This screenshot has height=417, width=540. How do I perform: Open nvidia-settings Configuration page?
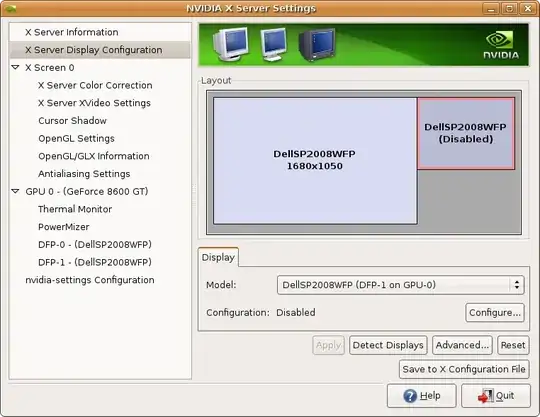pyautogui.click(x=90, y=280)
